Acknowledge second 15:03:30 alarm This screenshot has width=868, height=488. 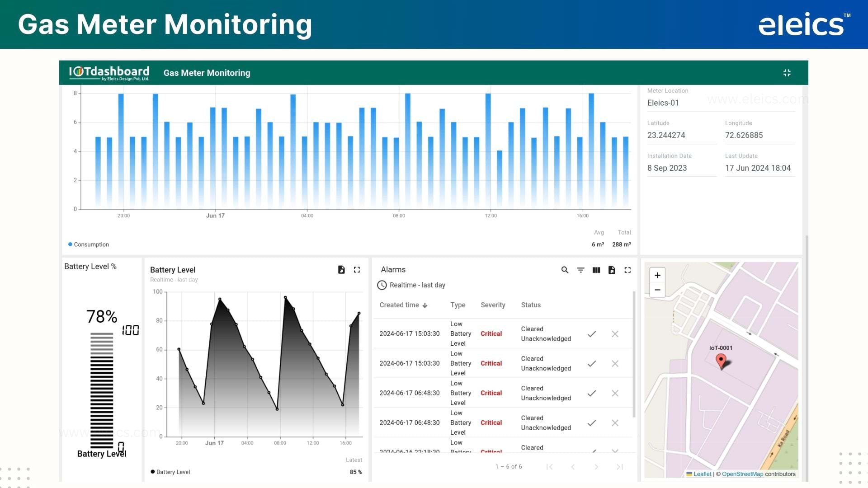click(x=591, y=364)
